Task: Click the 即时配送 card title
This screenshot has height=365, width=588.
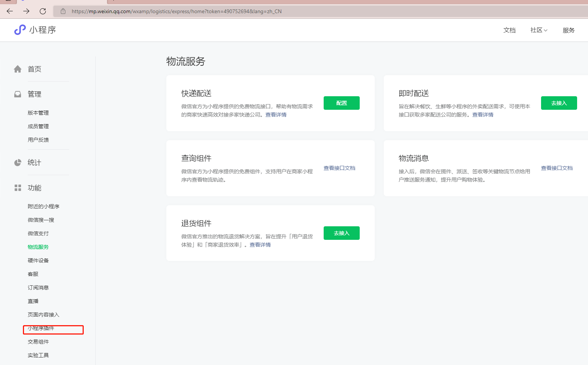Action: click(x=414, y=93)
